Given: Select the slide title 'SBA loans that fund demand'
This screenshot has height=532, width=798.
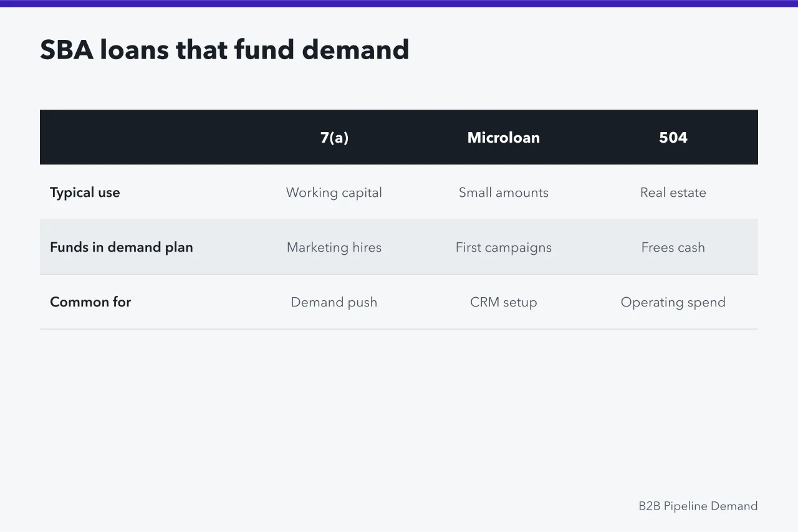Looking at the screenshot, I should 224,50.
